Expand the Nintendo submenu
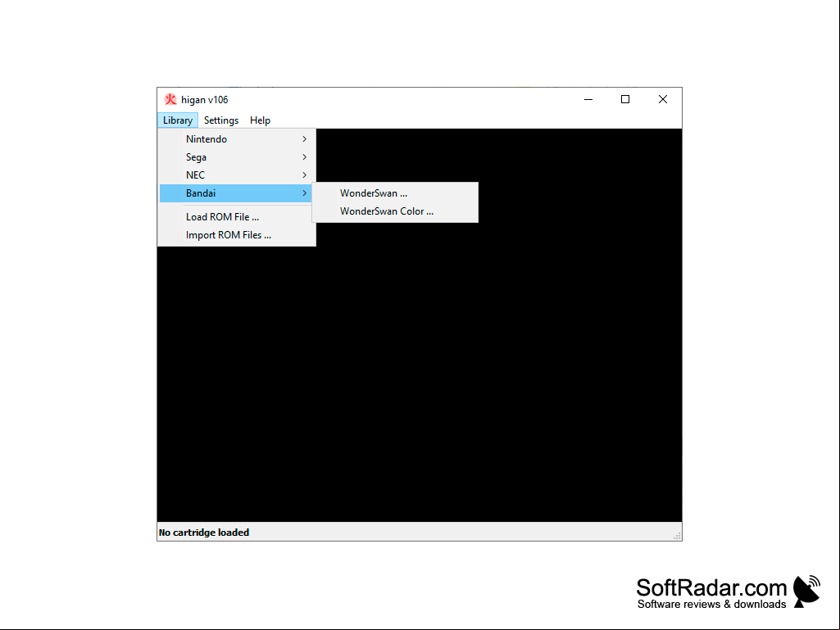The width and height of the screenshot is (840, 630). 236,139
